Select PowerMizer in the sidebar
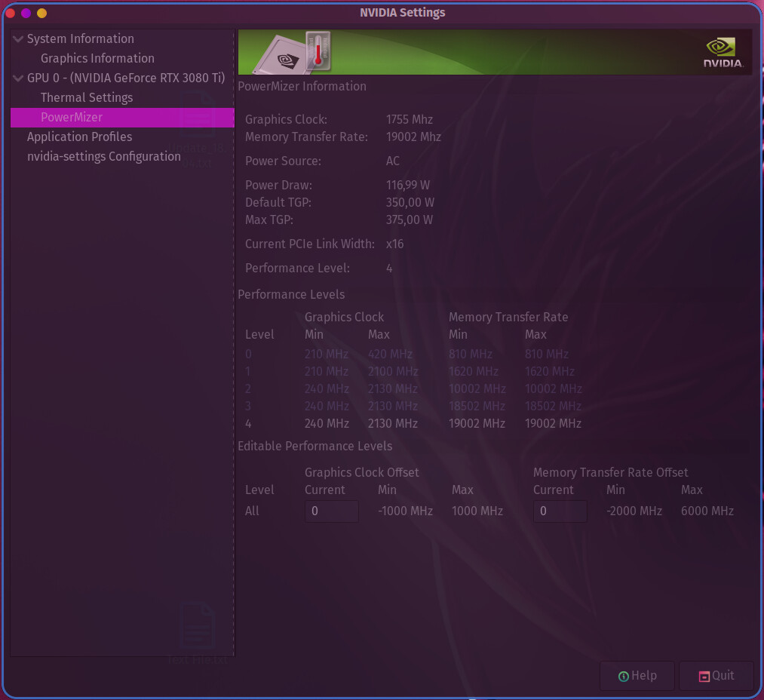Viewport: 764px width, 700px height. [122, 118]
